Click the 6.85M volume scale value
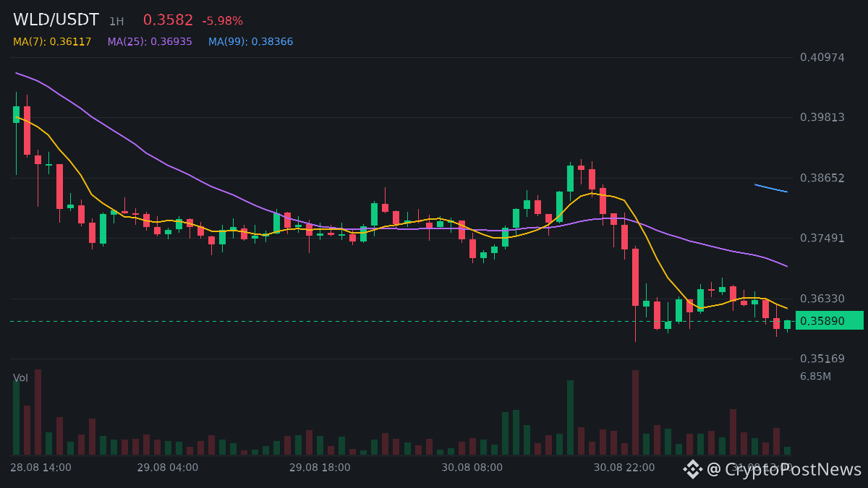This screenshot has height=488, width=868. [815, 376]
